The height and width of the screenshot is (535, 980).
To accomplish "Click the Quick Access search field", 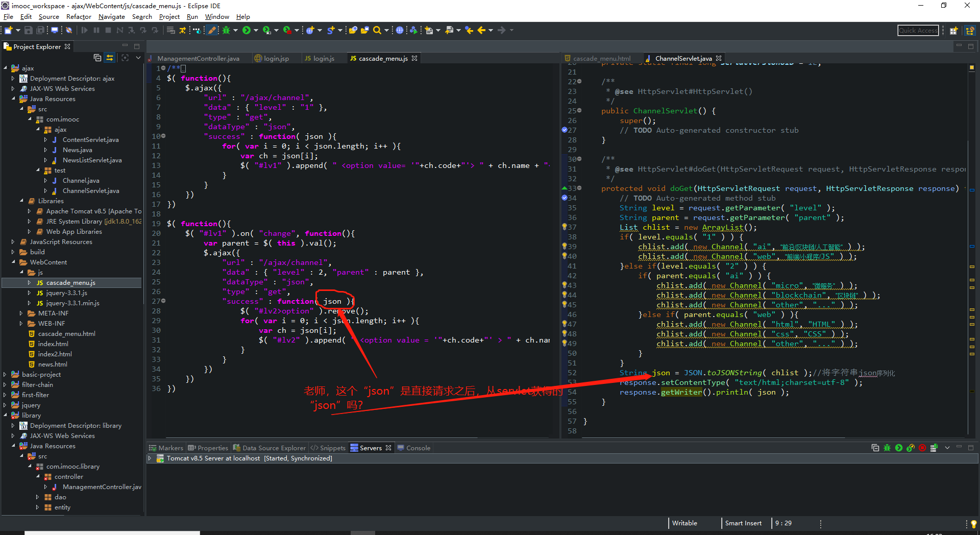I will 918,31.
